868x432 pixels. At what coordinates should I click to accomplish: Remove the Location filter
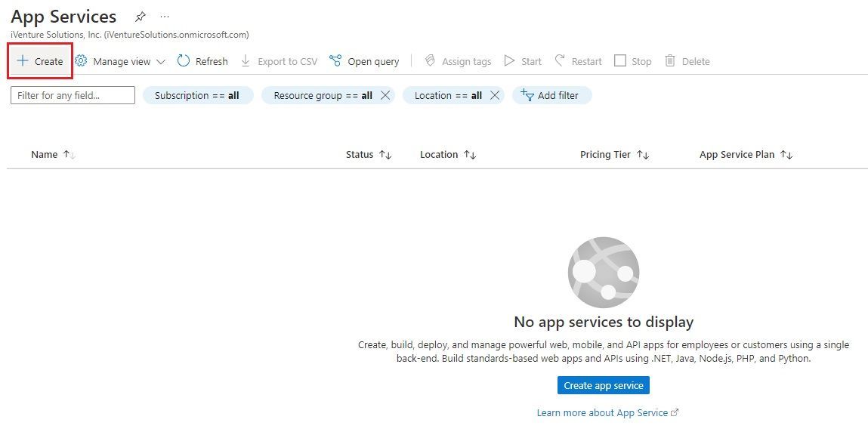point(495,95)
